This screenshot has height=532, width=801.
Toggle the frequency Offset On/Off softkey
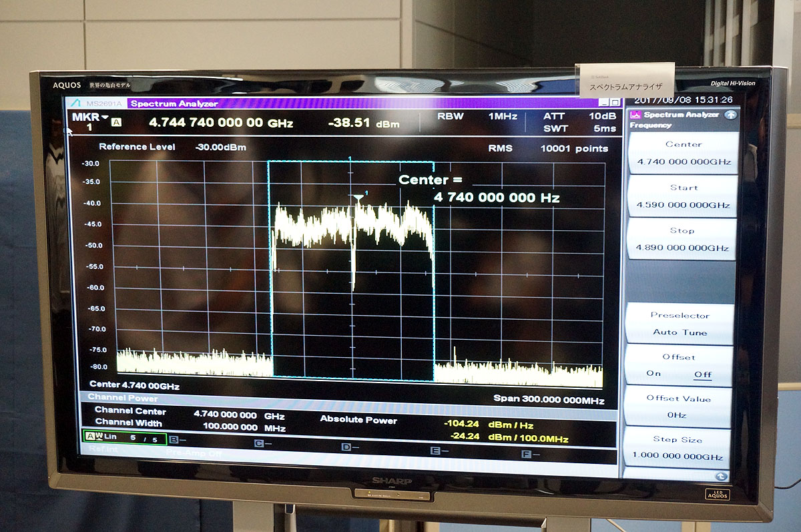point(679,366)
